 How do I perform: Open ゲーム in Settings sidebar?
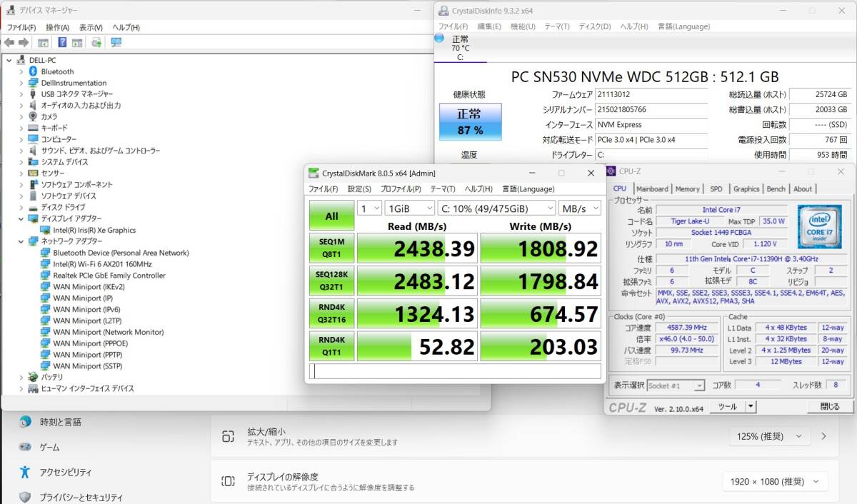pyautogui.click(x=49, y=447)
